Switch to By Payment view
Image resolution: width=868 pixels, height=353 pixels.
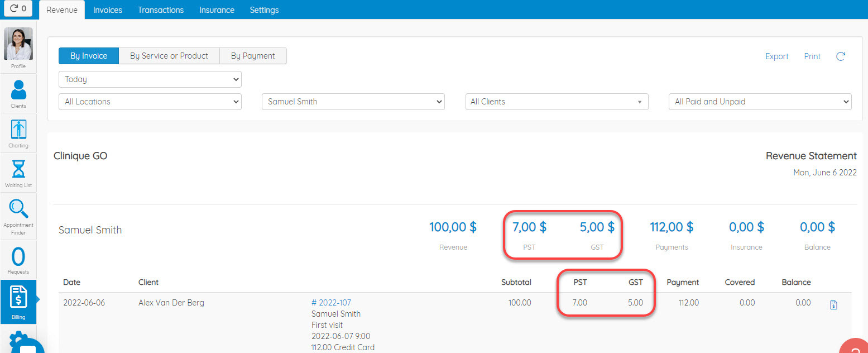coord(253,56)
